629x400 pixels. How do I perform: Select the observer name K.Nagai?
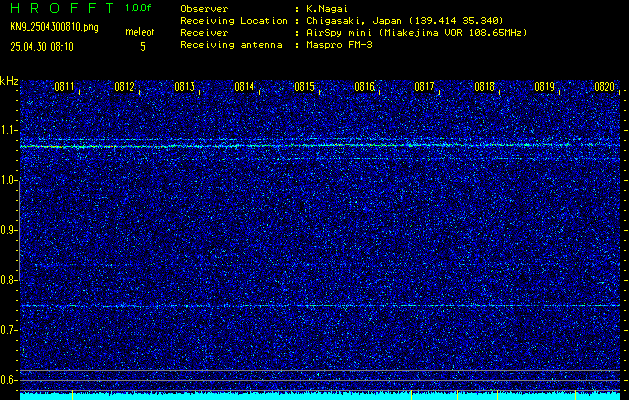click(329, 8)
